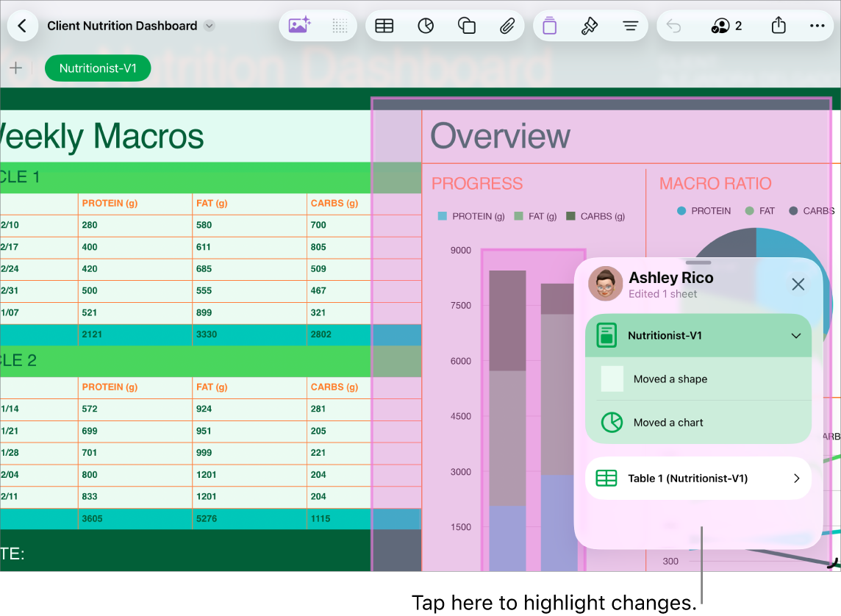Tap the collaboration icon showing 2 participants
Viewport: 841px width, 616px height.
(x=726, y=26)
